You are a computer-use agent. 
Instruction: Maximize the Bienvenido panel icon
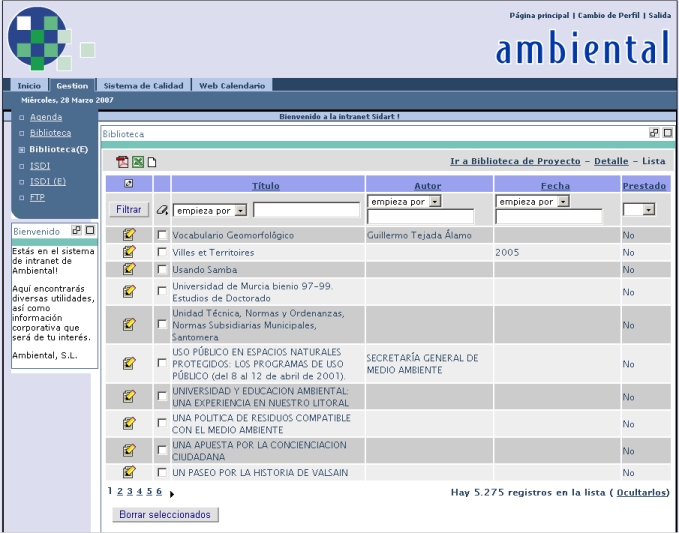(x=90, y=230)
